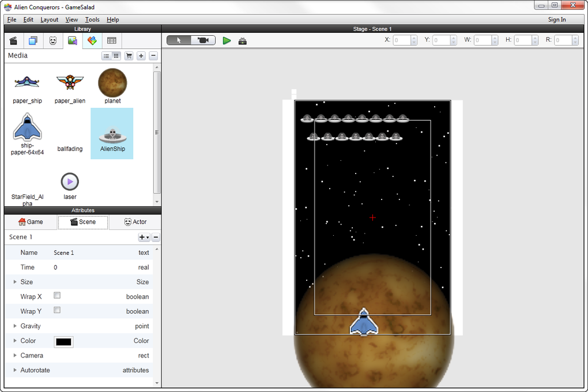Switch to the Scene attributes tab

tap(83, 222)
